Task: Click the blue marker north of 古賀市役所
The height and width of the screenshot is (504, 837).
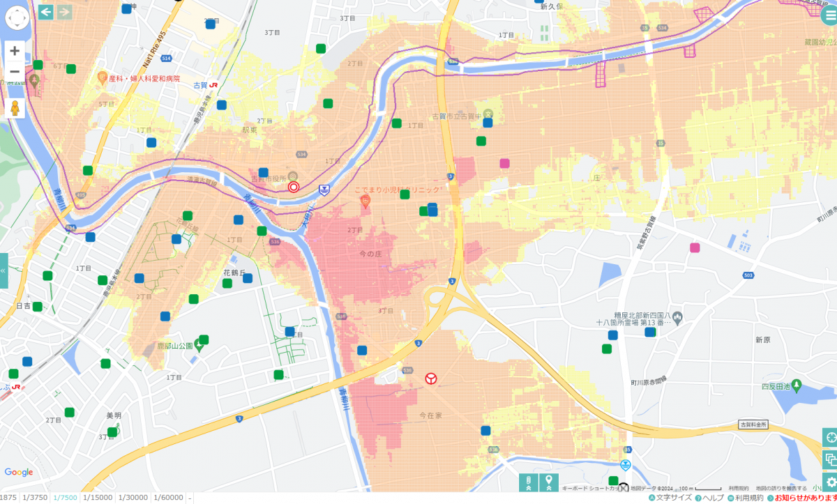Action: click(x=264, y=172)
